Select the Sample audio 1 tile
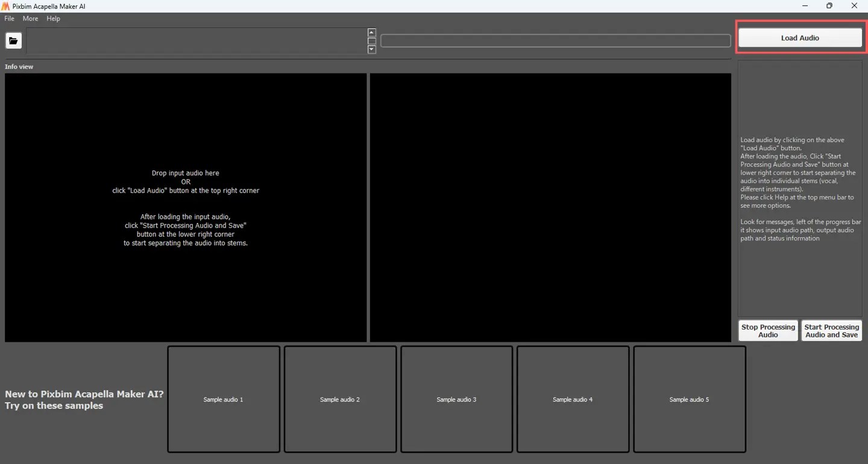The width and height of the screenshot is (868, 464). (x=224, y=399)
